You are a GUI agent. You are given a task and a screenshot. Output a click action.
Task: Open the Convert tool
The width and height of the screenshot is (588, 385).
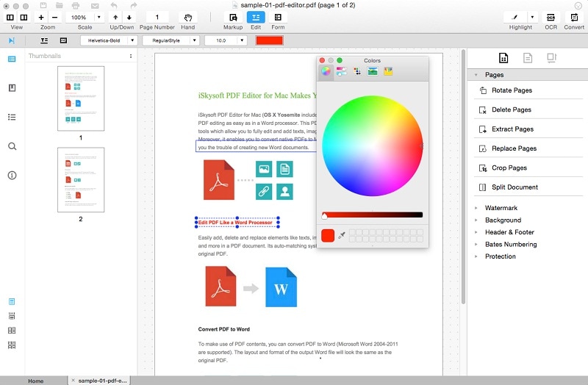coord(574,17)
